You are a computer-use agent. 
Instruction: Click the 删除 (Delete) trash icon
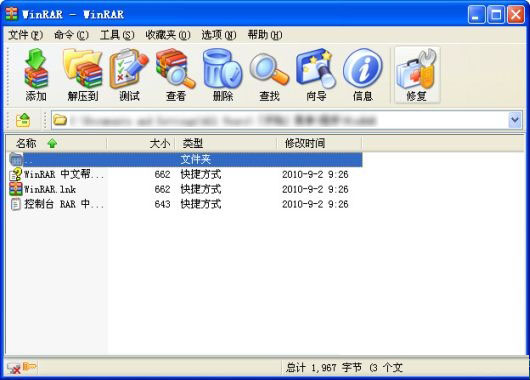[x=222, y=75]
